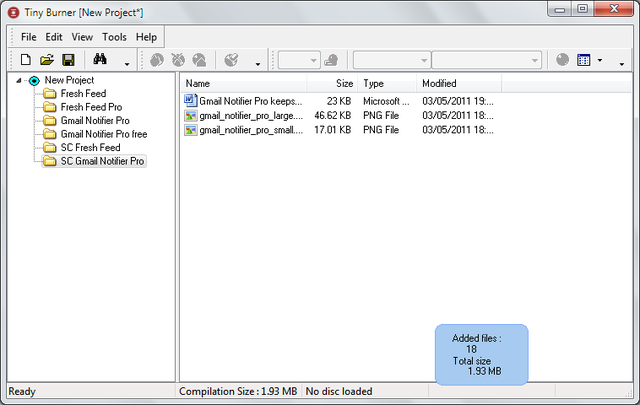640x405 pixels.
Task: Select the SC Fresh Feed folder
Action: (x=90, y=147)
